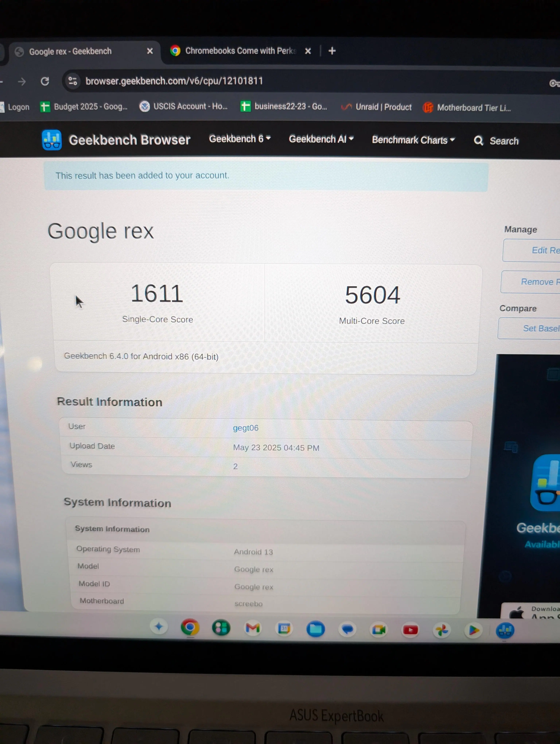Expand the Geekbench 6 dropdown menu
Viewport: 560px width, 744px height.
(x=239, y=139)
